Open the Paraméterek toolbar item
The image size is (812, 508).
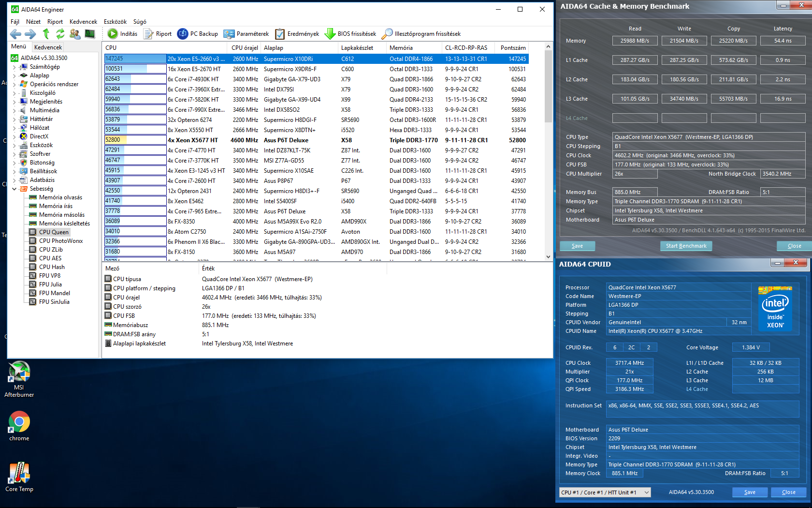[x=246, y=34]
